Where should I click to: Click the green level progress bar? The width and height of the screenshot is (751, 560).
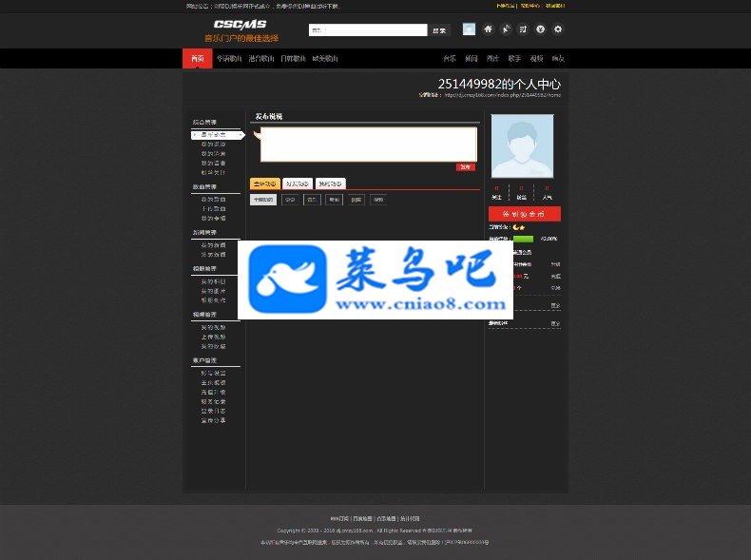click(523, 239)
